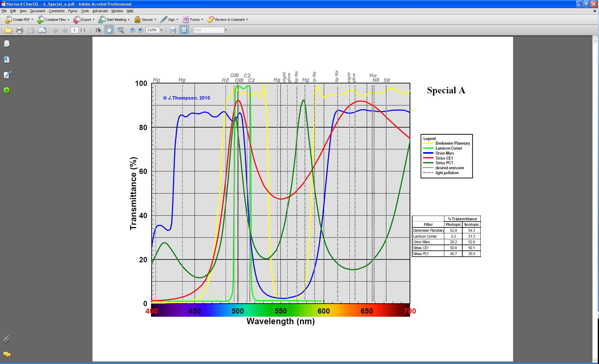This screenshot has height=364, width=599.
Task: Close the document with menu bar X
Action: click(x=595, y=11)
